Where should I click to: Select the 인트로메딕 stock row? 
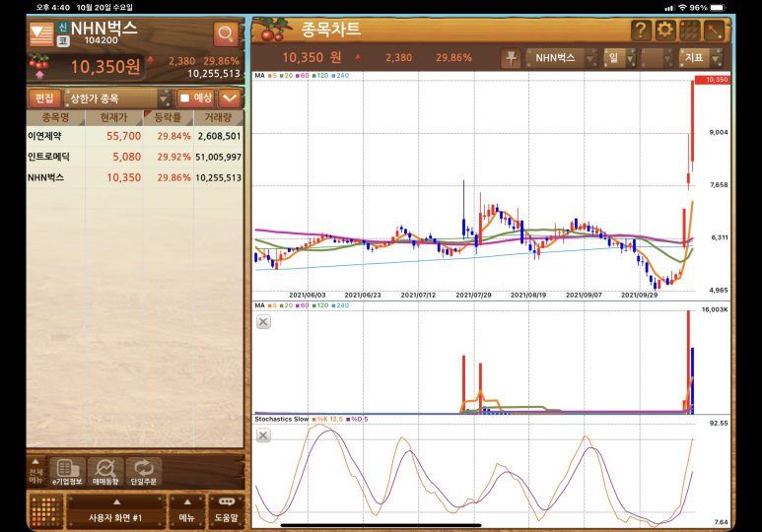135,157
